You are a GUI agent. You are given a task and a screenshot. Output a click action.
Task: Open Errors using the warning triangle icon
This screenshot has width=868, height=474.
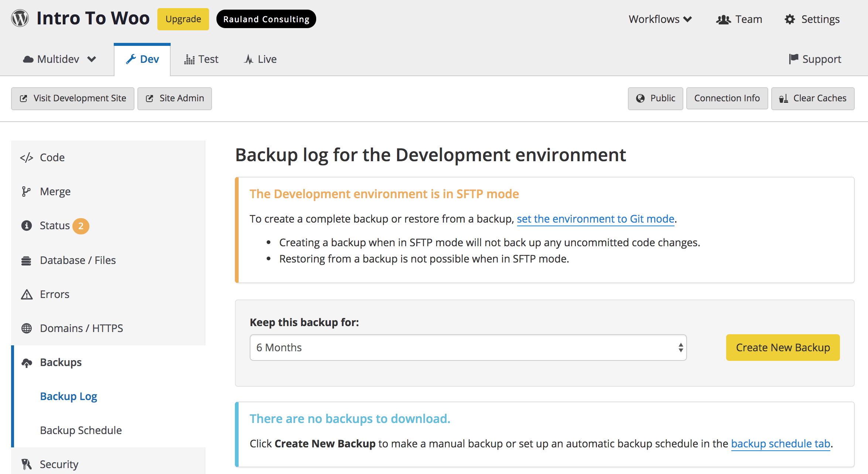(26, 294)
